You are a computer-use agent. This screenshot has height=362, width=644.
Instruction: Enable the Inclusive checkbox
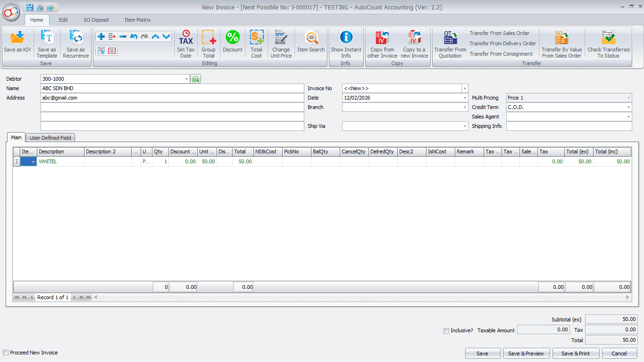446,330
